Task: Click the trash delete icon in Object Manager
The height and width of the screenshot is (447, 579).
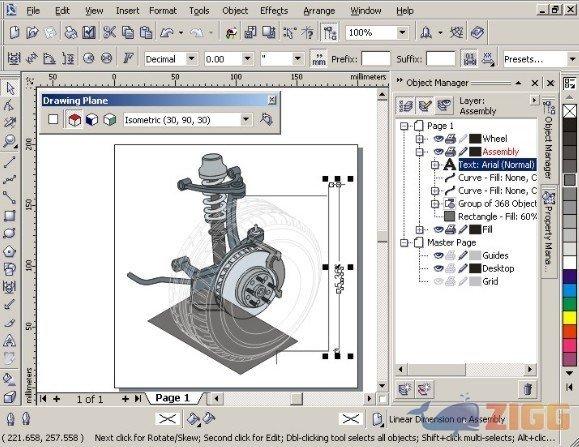Action: [527, 389]
